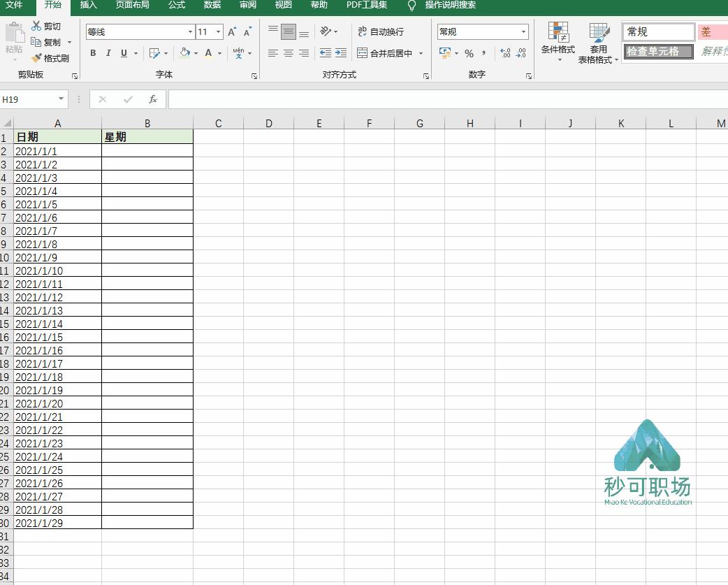Click the fill color bucket icon
The width and height of the screenshot is (728, 585).
pos(184,53)
